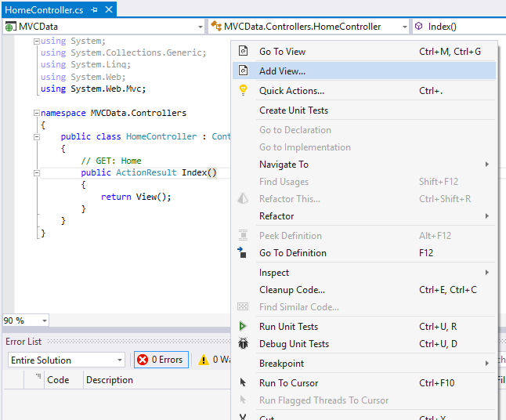Pin the HomeController.cs tab
The width and height of the screenshot is (506, 420).
[x=95, y=10]
